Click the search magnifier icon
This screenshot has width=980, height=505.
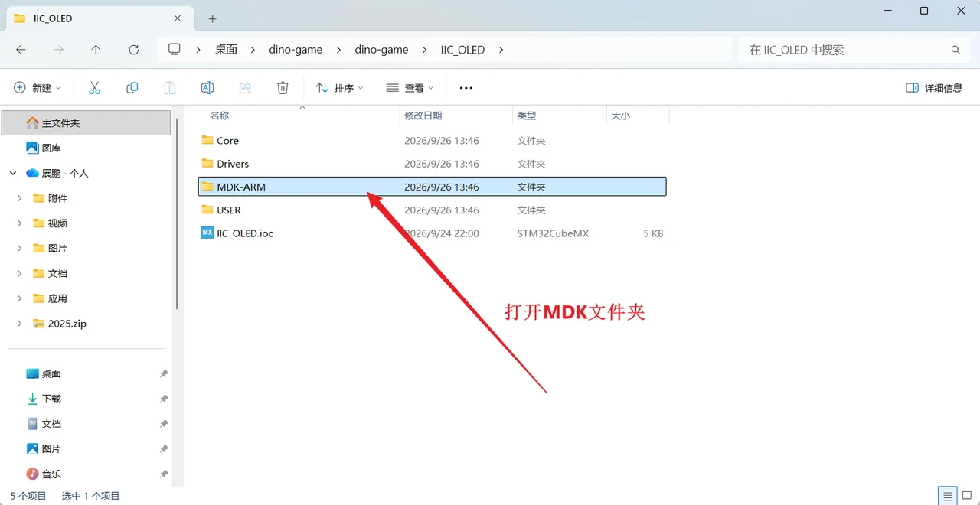tap(955, 50)
